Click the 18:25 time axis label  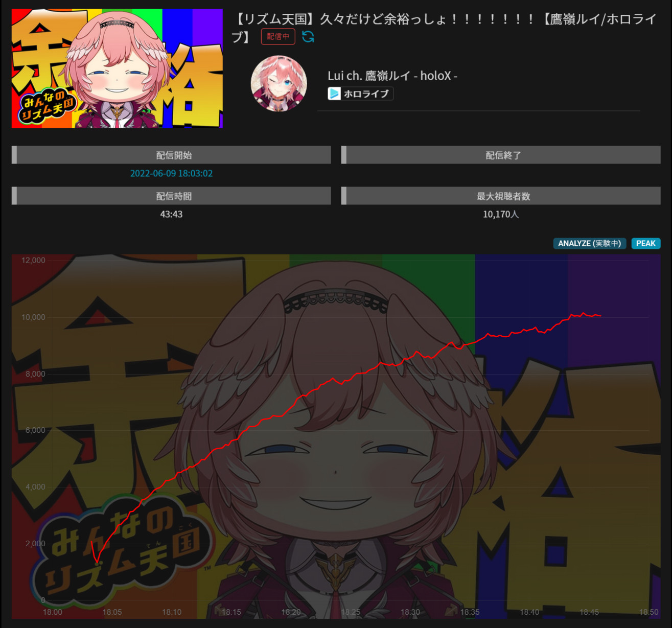[351, 612]
